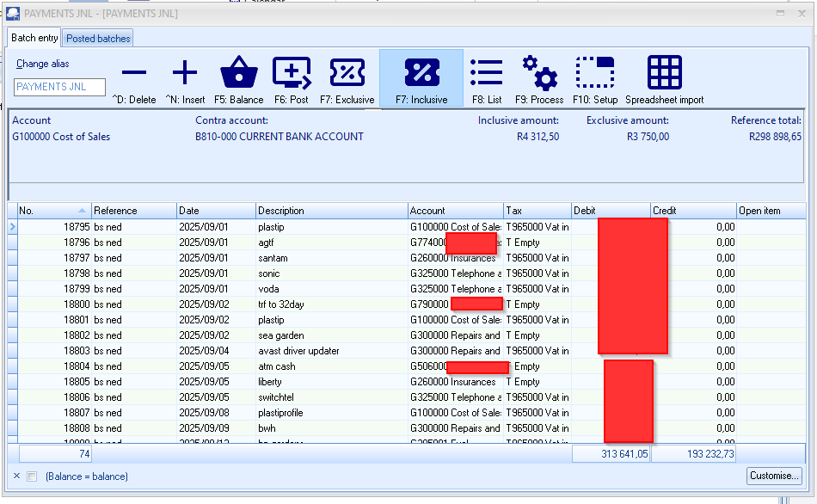This screenshot has height=504, width=817.
Task: Sort by Debit column header
Action: point(611,211)
